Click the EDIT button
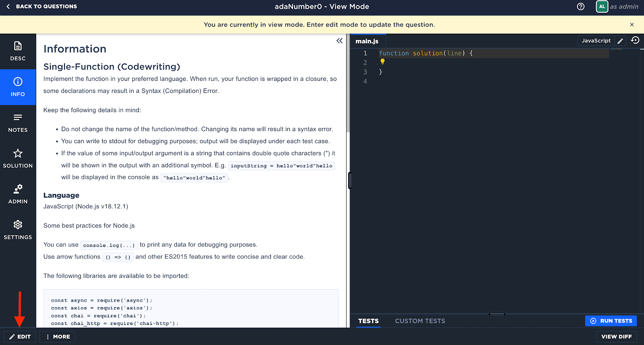Image resolution: width=644 pixels, height=345 pixels. (x=20, y=337)
